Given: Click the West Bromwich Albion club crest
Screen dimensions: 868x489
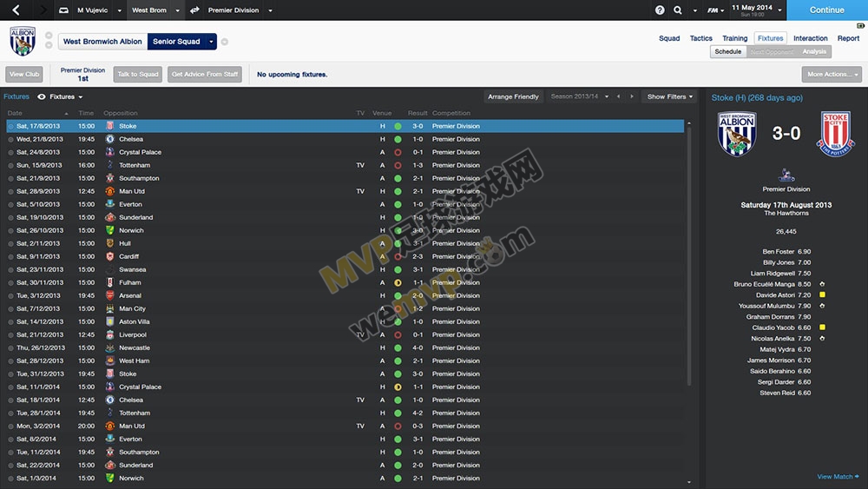Looking at the screenshot, I should (x=23, y=41).
